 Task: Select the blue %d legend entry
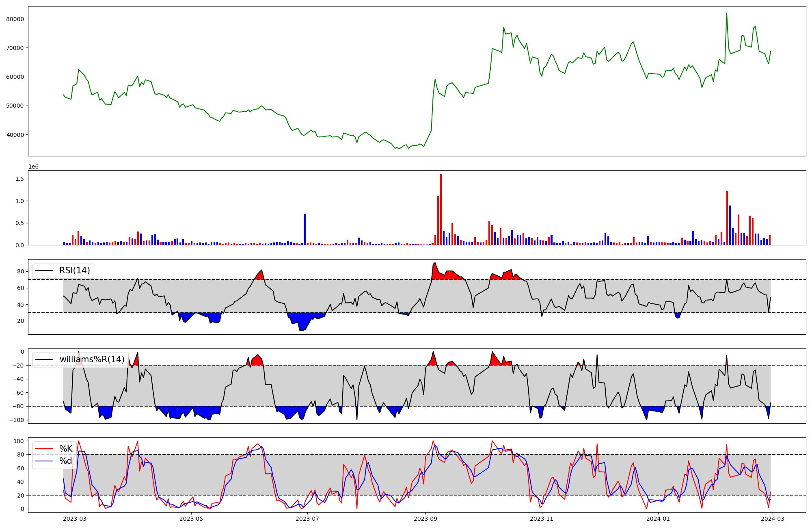(x=65, y=461)
